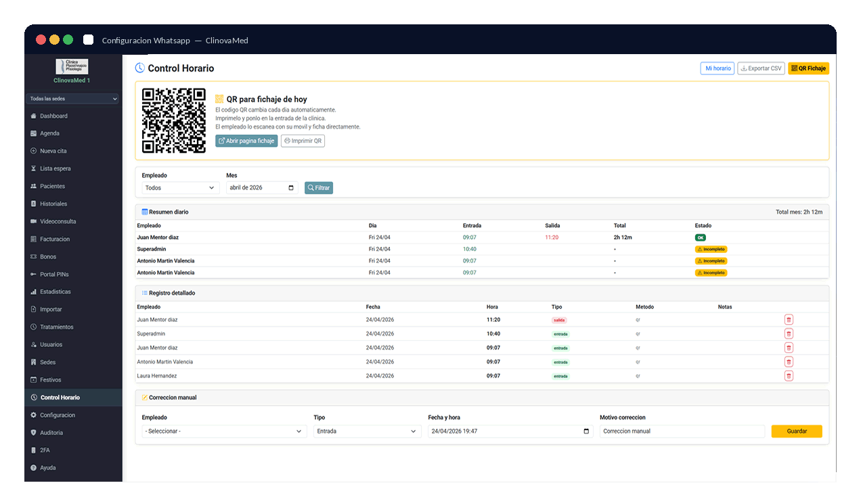861x504 pixels.
Task: Click the OK status badge for Juan Mentor
Action: click(x=701, y=237)
